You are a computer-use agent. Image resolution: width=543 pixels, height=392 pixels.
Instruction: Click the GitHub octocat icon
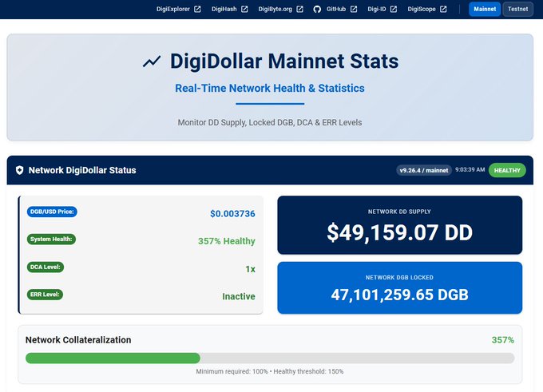point(317,10)
